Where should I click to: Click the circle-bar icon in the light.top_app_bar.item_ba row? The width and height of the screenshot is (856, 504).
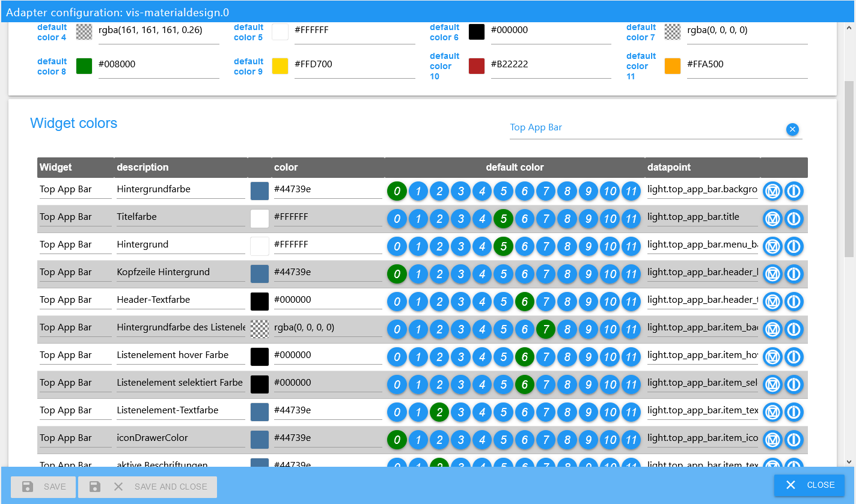pos(794,329)
